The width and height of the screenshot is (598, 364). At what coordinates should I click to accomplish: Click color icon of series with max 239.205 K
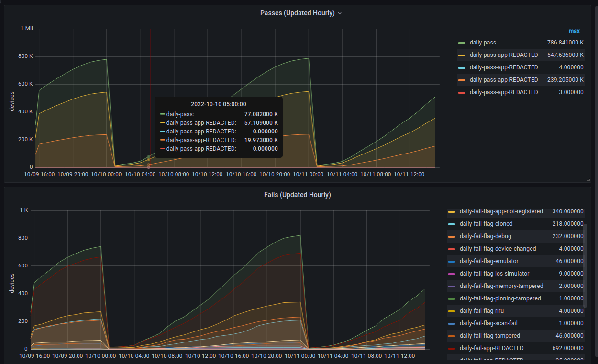click(462, 80)
